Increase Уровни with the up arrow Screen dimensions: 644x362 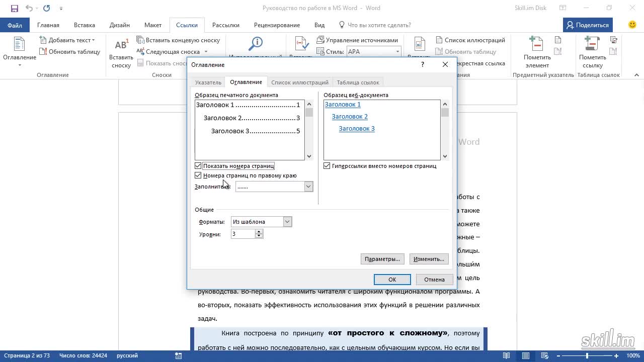tap(259, 232)
